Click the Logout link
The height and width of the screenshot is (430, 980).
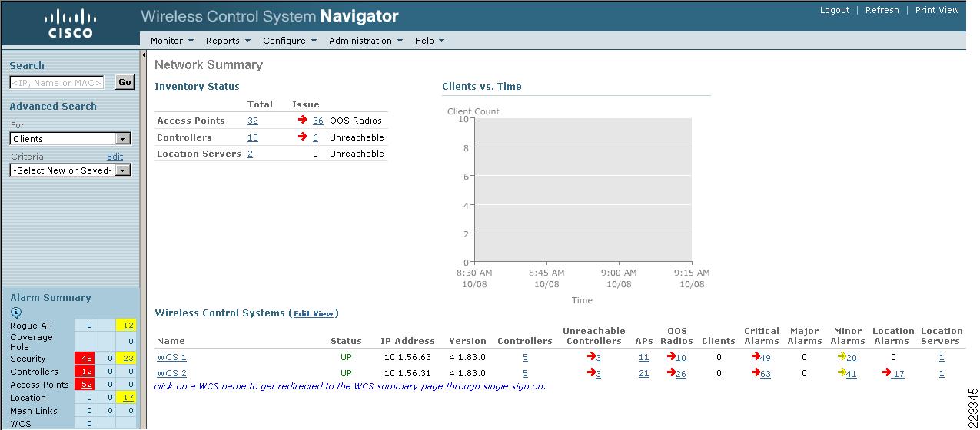pos(835,10)
